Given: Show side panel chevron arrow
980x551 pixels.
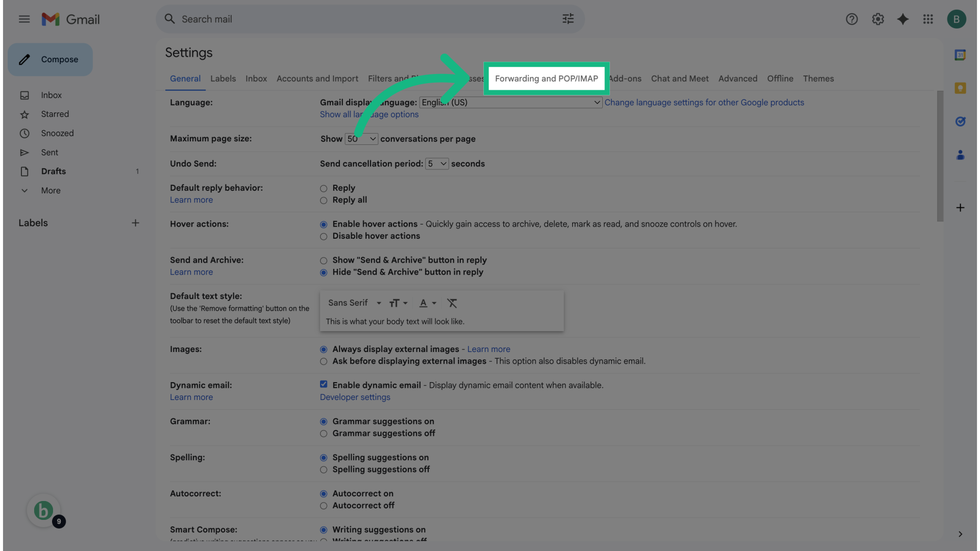Looking at the screenshot, I should click(960, 534).
